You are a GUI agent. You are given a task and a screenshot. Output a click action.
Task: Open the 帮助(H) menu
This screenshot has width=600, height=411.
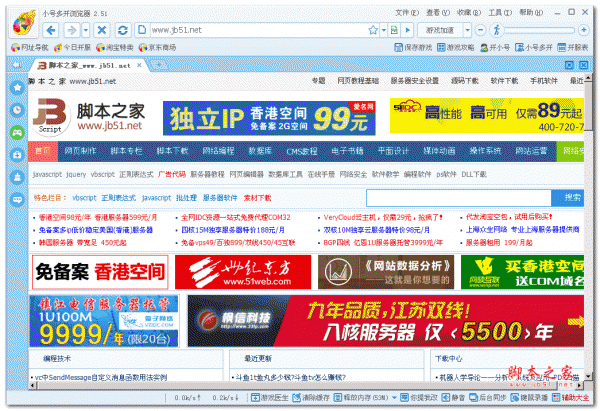[x=531, y=13]
